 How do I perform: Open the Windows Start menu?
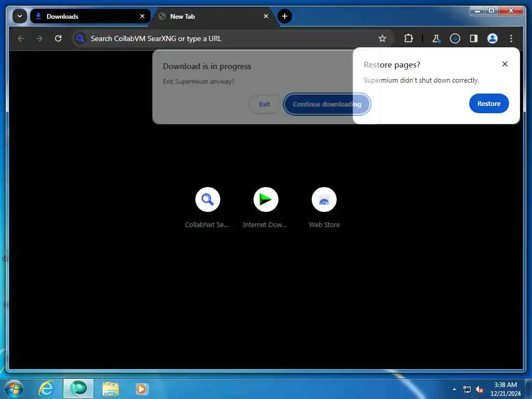pos(14,389)
